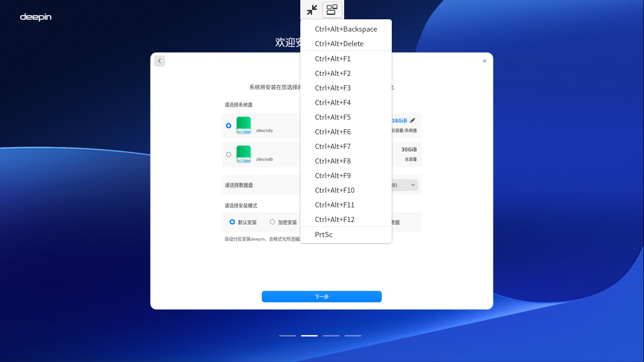Click the /dev/vda device path text
Image resolution: width=644 pixels, height=362 pixels.
pyautogui.click(x=264, y=131)
